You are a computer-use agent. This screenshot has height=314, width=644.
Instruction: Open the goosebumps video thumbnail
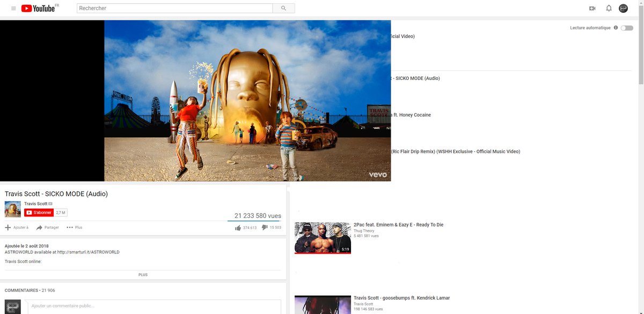323,305
